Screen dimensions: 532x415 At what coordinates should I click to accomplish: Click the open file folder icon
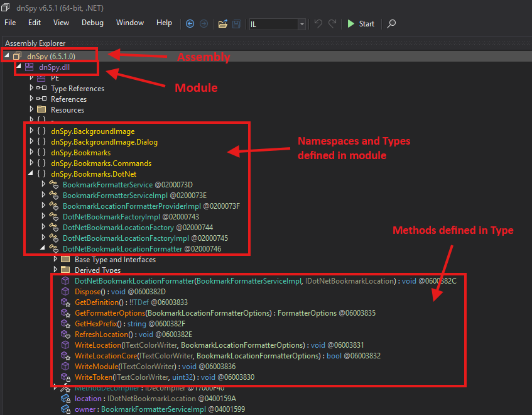coord(222,24)
